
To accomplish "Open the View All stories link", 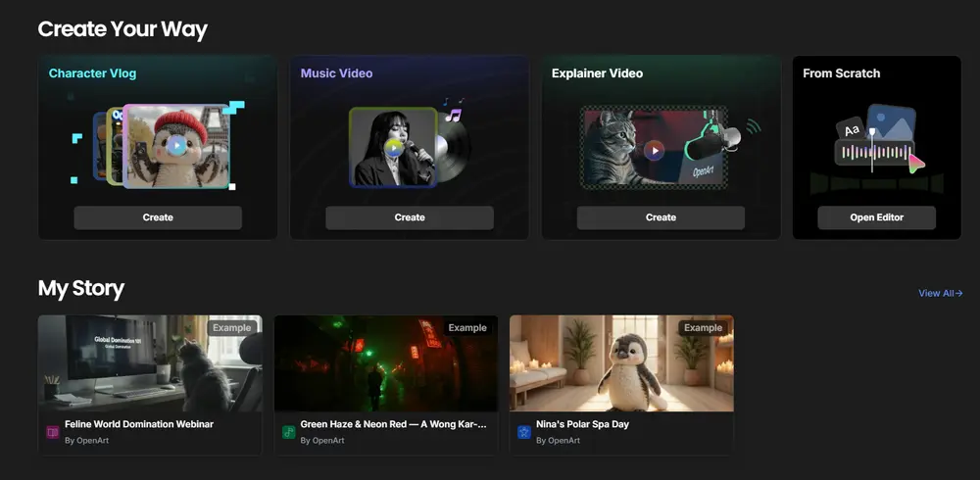I will coord(940,293).
